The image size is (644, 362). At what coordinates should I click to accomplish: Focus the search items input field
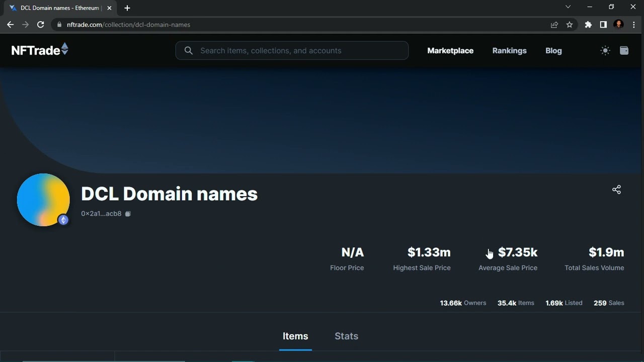(292, 50)
